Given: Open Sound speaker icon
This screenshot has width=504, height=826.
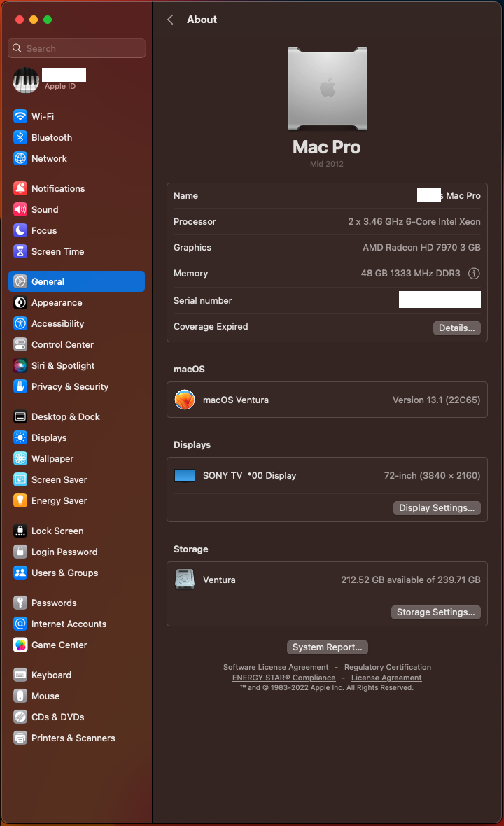Looking at the screenshot, I should 20,210.
